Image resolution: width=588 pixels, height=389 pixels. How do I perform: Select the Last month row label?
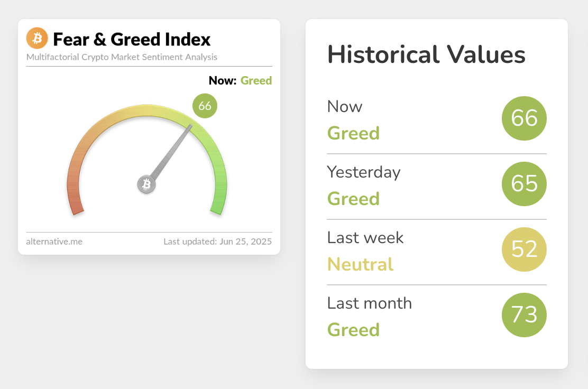369,303
